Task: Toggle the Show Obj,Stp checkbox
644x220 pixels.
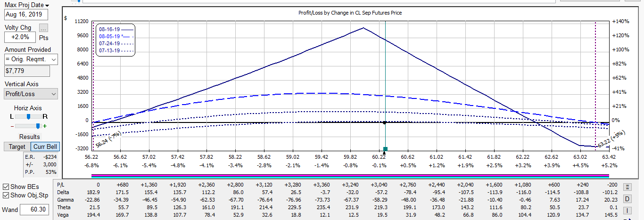Action: point(6,196)
